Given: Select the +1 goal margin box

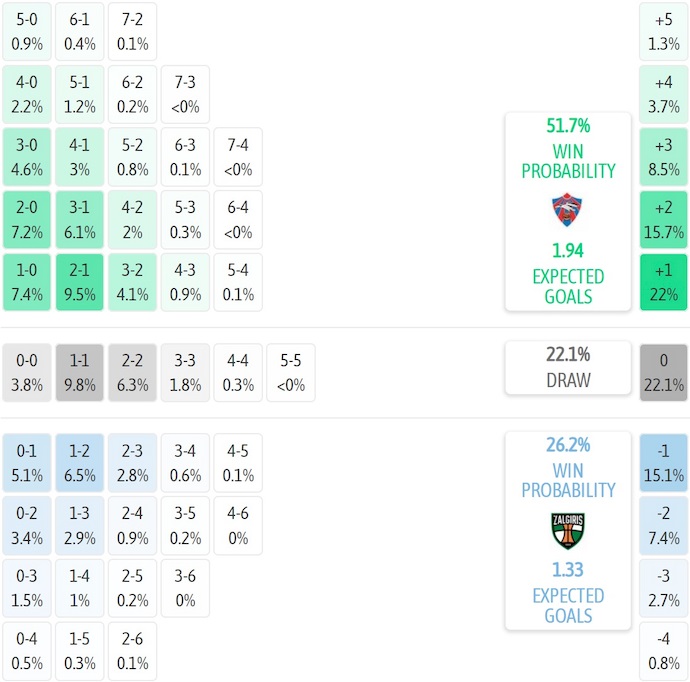Looking at the screenshot, I should [664, 282].
